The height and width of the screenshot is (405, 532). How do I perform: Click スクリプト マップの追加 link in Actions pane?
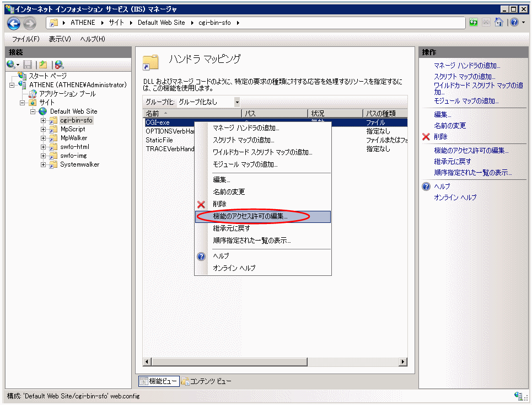click(x=464, y=77)
